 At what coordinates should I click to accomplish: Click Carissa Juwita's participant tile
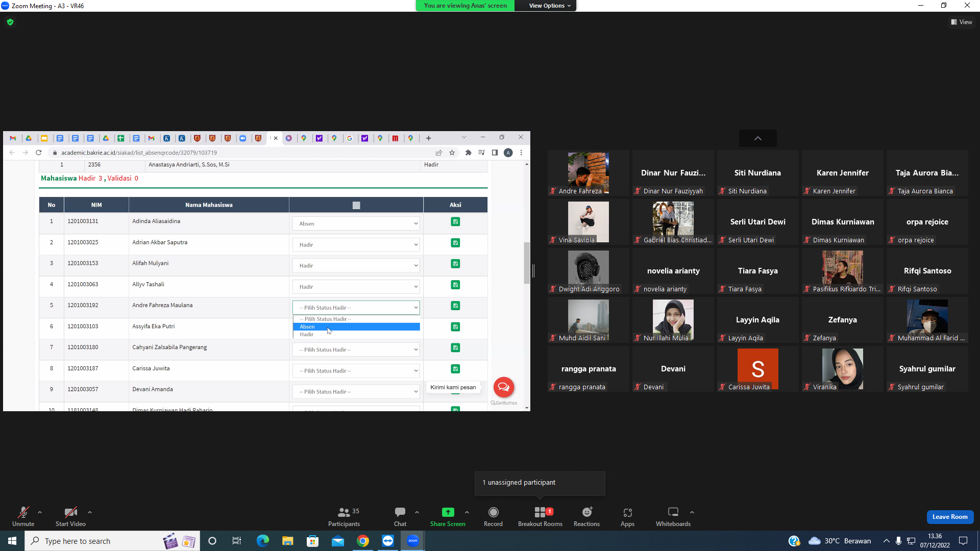click(x=757, y=369)
